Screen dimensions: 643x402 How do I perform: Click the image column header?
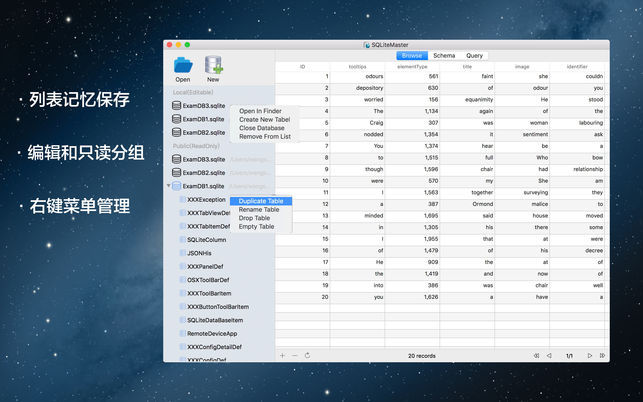click(522, 66)
